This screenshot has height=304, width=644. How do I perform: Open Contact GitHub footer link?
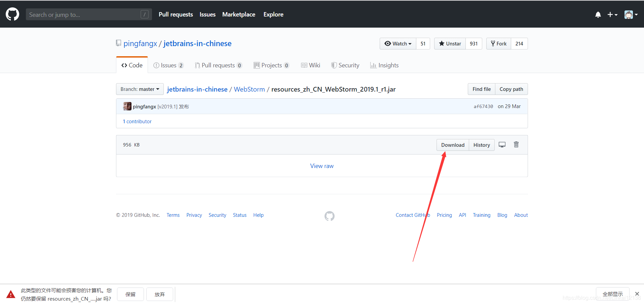pyautogui.click(x=413, y=215)
